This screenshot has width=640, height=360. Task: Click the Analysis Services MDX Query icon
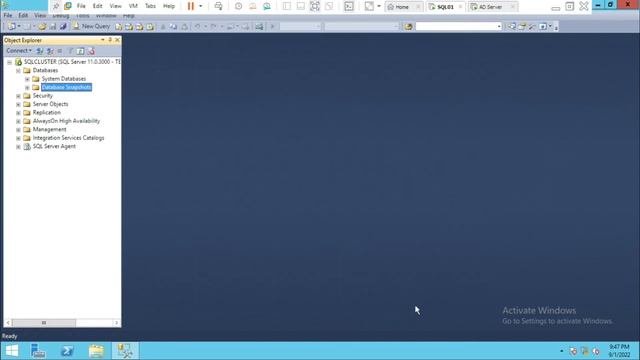click(129, 27)
